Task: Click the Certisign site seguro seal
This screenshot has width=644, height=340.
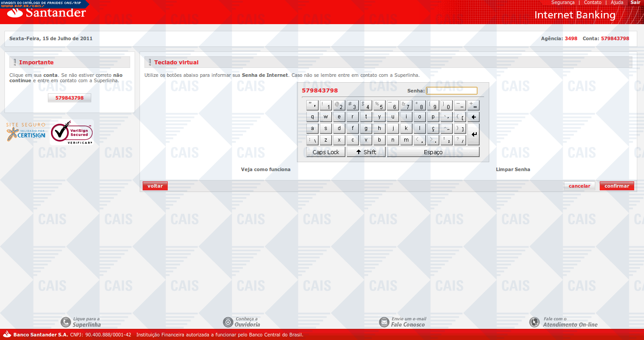Action: [x=26, y=132]
